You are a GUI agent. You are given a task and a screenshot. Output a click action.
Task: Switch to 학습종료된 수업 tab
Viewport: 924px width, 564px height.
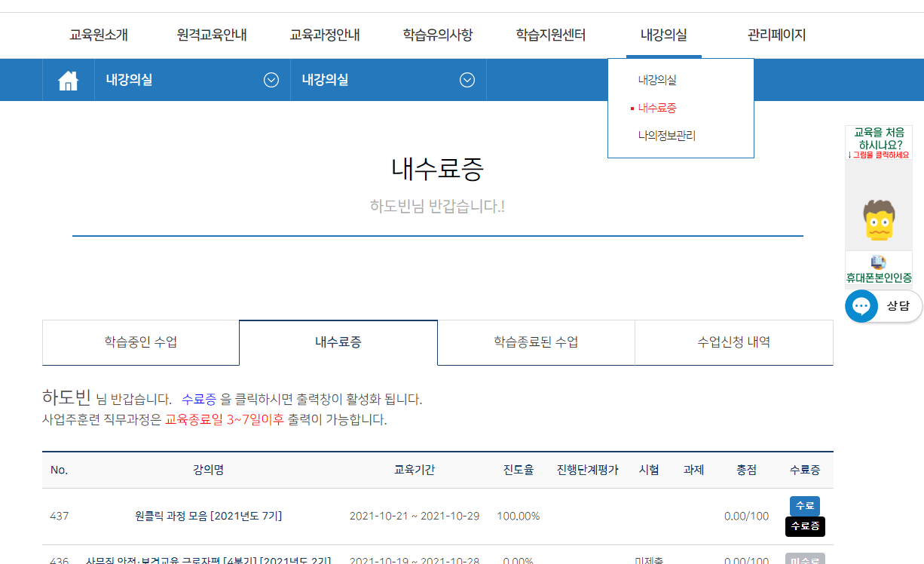(536, 342)
